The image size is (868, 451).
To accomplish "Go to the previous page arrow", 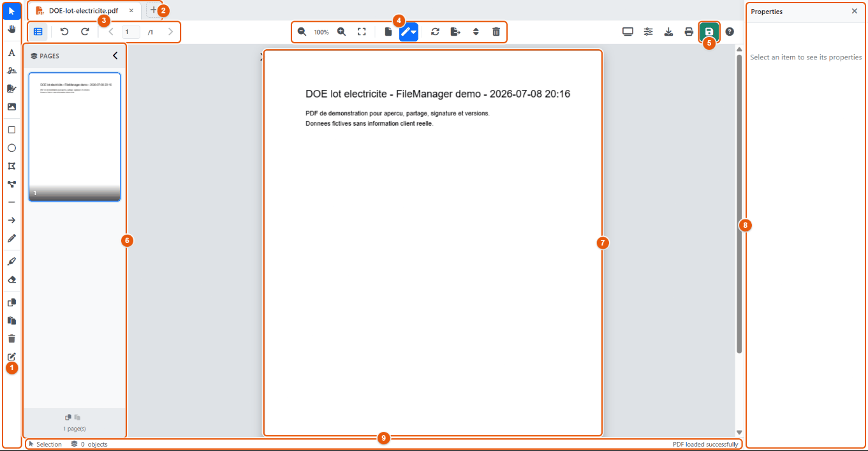I will coord(111,31).
